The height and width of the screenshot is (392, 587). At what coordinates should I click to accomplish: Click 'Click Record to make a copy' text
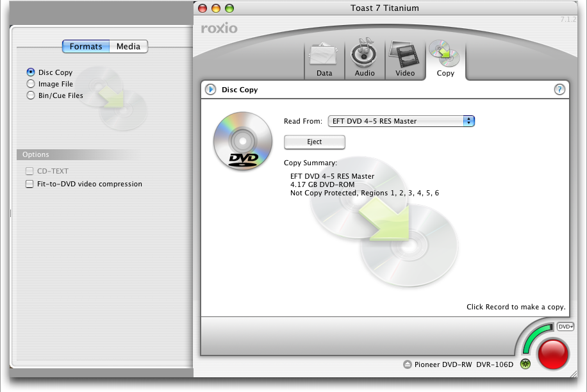(516, 307)
